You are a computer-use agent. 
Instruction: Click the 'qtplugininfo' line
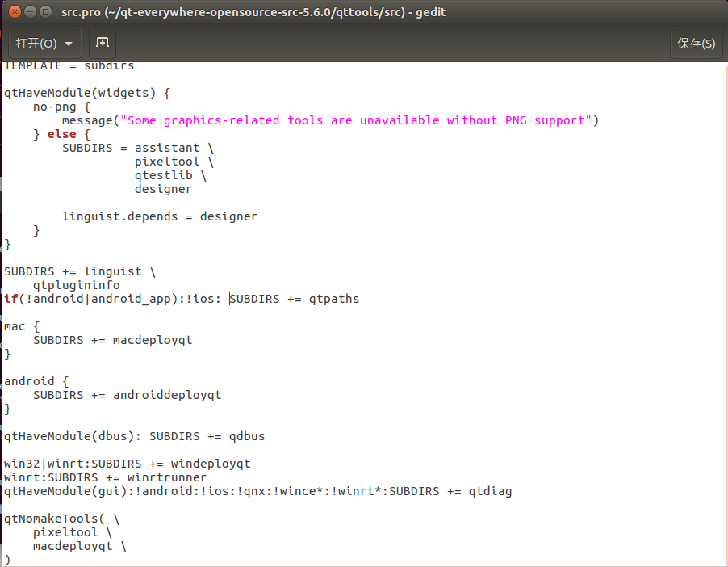tap(76, 285)
